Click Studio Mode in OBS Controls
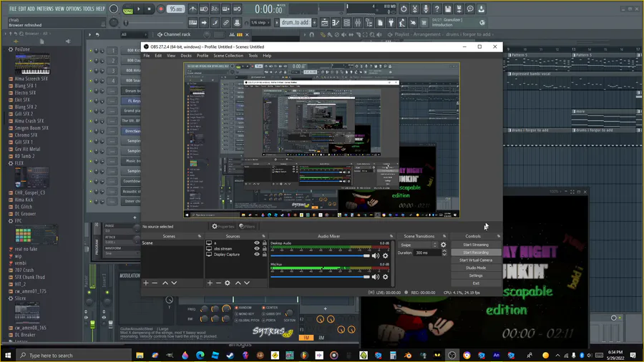 (476, 268)
